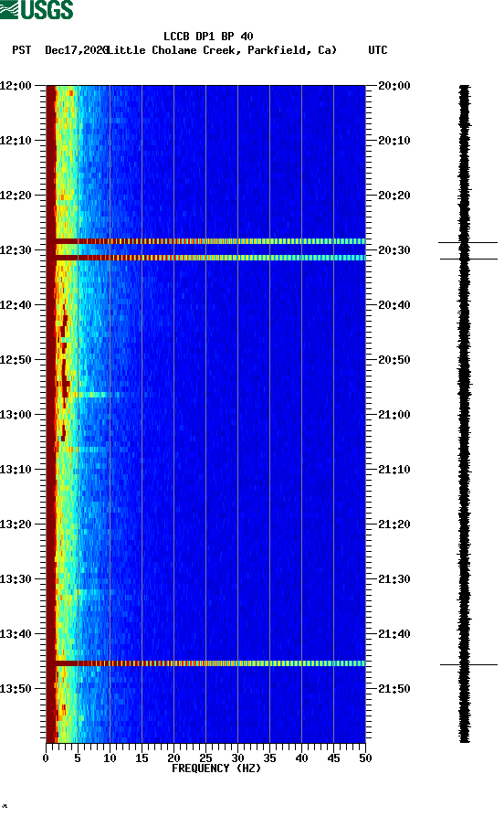Image resolution: width=504 pixels, height=816 pixels.
Task: Click the 21:00 UTC time label
Action: [x=394, y=414]
